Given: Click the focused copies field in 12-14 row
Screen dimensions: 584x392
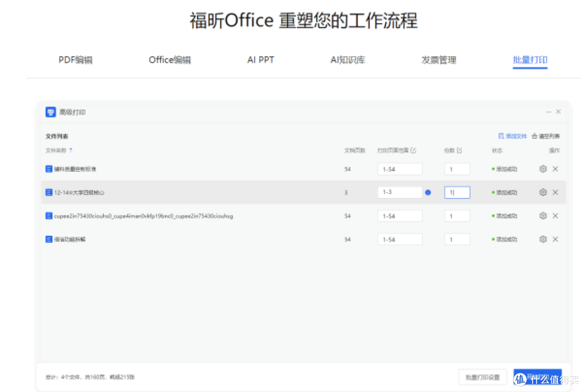Looking at the screenshot, I should click(x=457, y=192).
